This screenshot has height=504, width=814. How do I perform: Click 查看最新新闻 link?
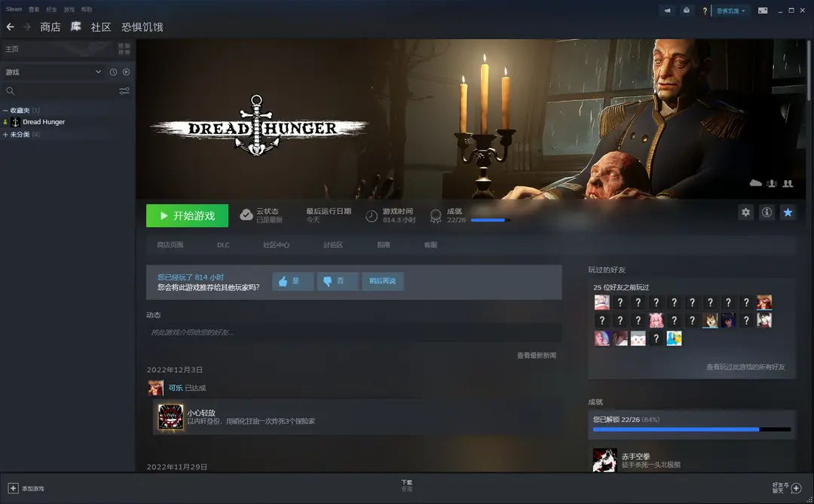coord(537,356)
